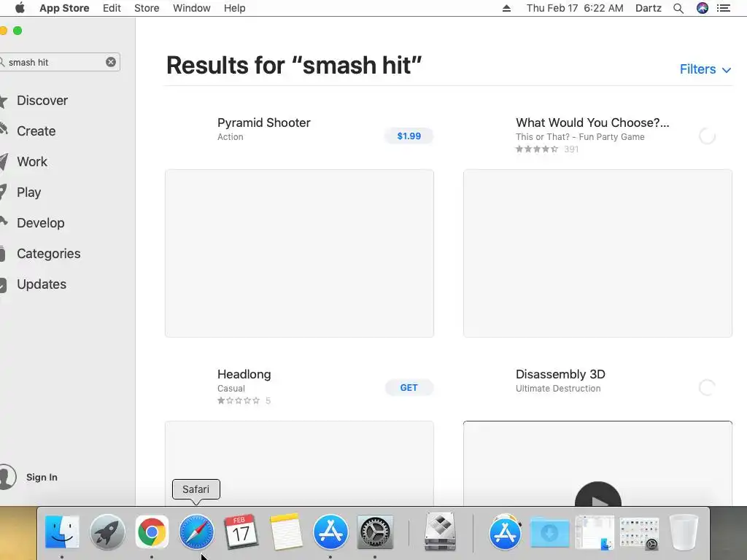Image resolution: width=747 pixels, height=560 pixels.
Task: Go to the Discover section
Action: pyautogui.click(x=42, y=101)
